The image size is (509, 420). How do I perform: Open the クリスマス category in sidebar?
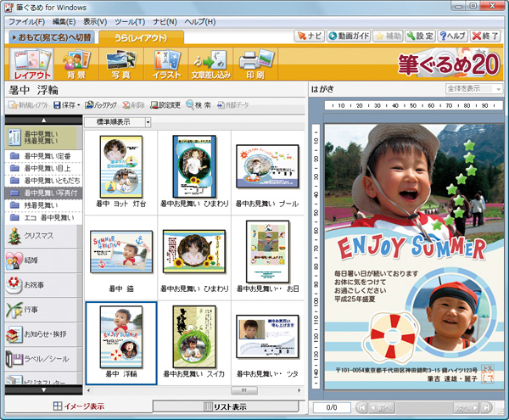(x=42, y=237)
